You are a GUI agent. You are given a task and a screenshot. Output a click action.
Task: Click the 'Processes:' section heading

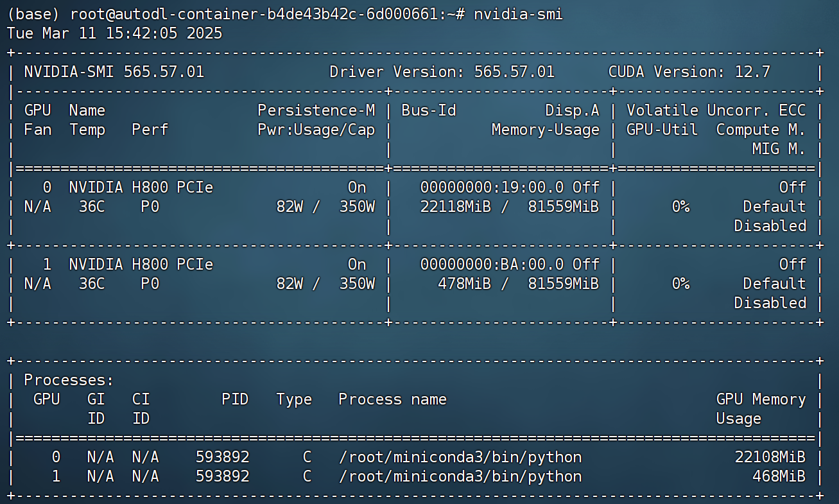(69, 380)
